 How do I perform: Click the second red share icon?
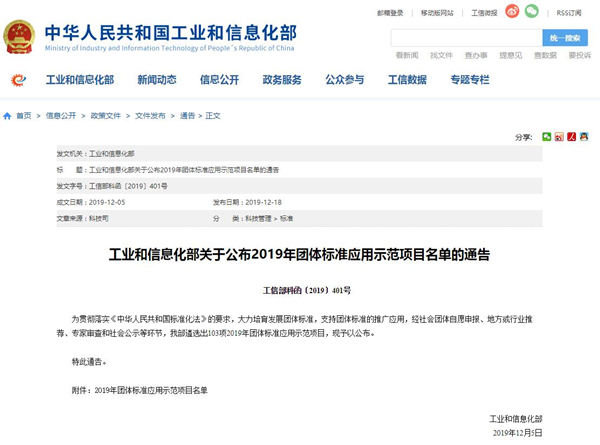[x=558, y=137]
